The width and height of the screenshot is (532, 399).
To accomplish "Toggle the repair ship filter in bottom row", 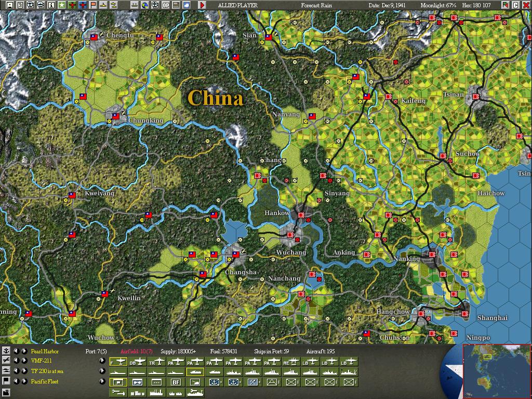I will 195,393.
